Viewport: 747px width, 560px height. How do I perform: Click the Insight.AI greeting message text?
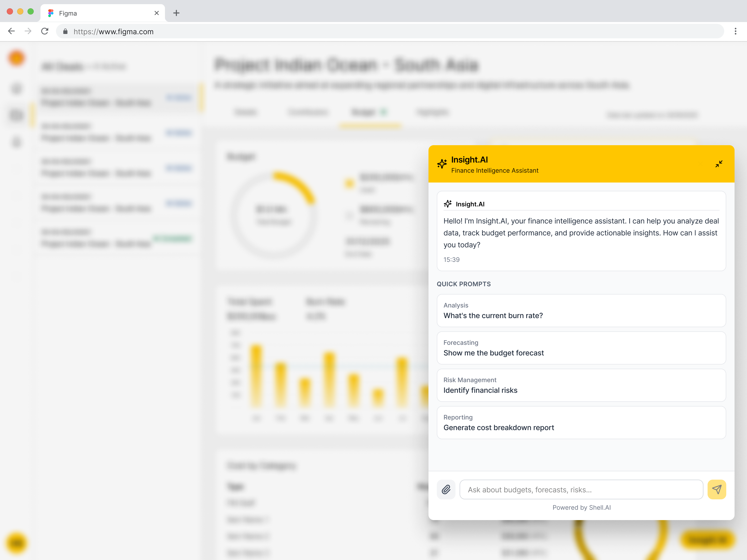[581, 233]
